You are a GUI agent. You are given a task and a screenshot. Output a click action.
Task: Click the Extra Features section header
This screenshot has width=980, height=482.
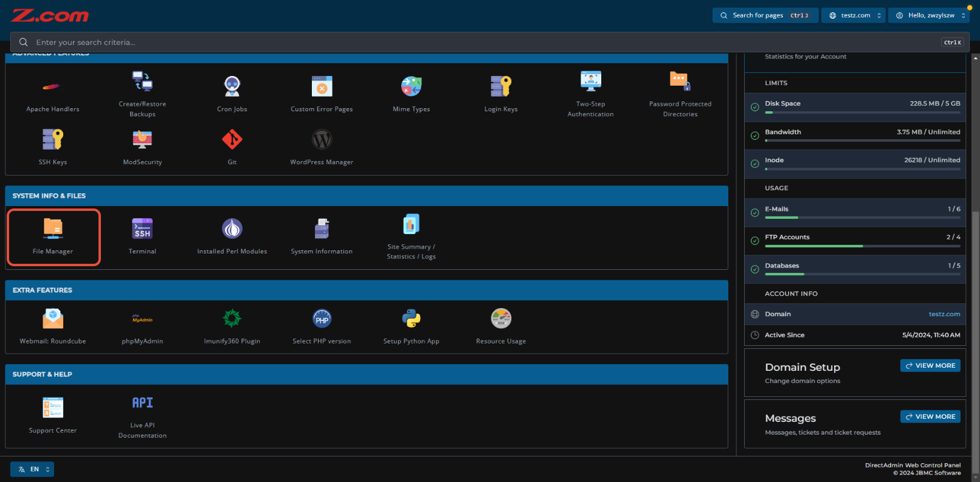(367, 290)
